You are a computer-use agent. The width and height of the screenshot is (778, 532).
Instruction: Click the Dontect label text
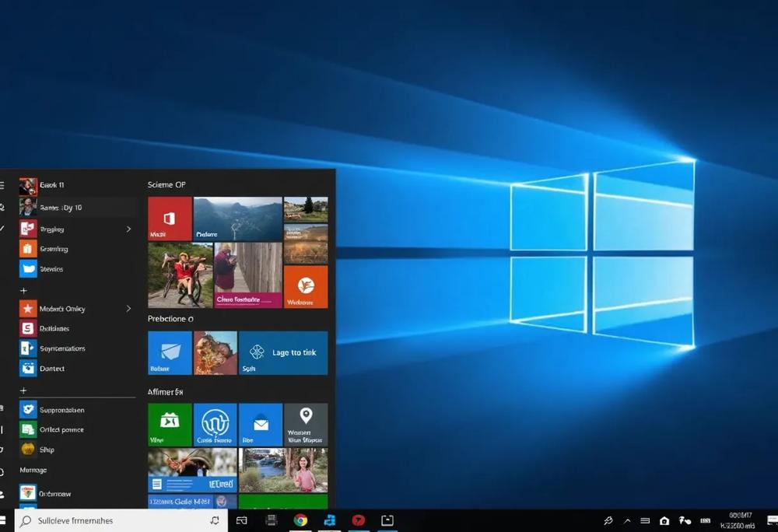click(52, 369)
